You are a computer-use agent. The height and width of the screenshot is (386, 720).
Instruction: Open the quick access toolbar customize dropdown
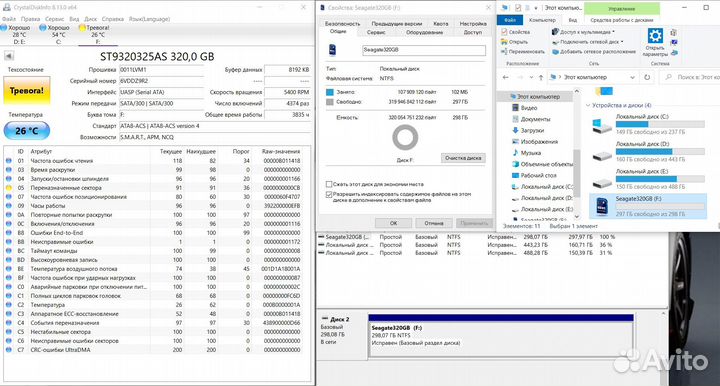click(x=536, y=8)
